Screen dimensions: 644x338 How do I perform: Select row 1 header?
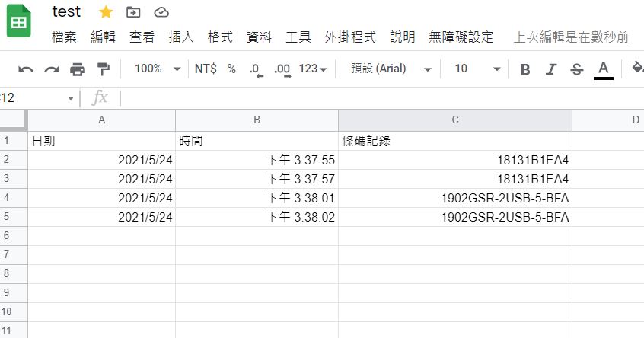14,141
